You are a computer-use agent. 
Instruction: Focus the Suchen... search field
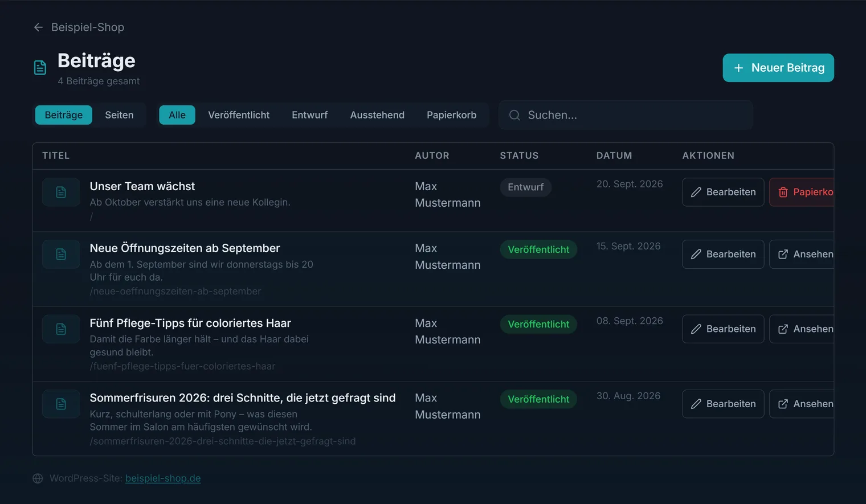(x=626, y=115)
